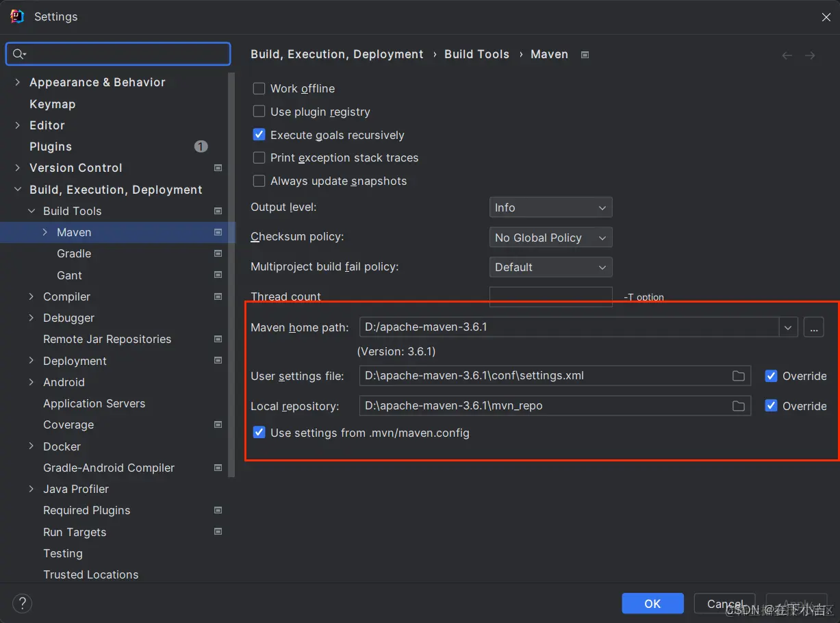The width and height of the screenshot is (840, 623).
Task: Click project-level icon on Maven tree row
Action: click(218, 232)
